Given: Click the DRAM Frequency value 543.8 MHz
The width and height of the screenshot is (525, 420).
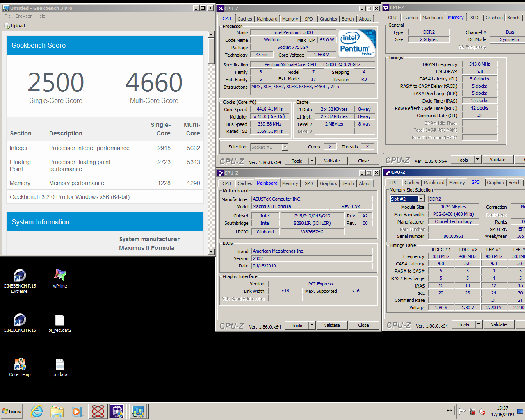Looking at the screenshot, I should (479, 64).
